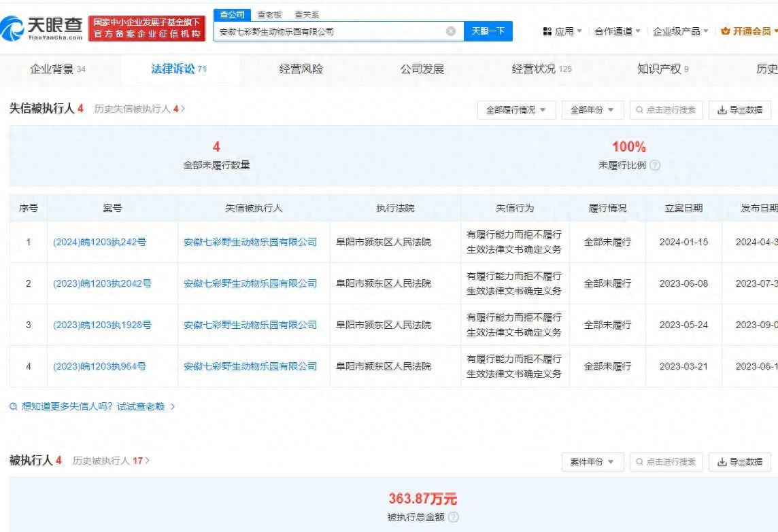Open the 全部履行情况 dropdown
This screenshot has width=778, height=532.
point(516,109)
